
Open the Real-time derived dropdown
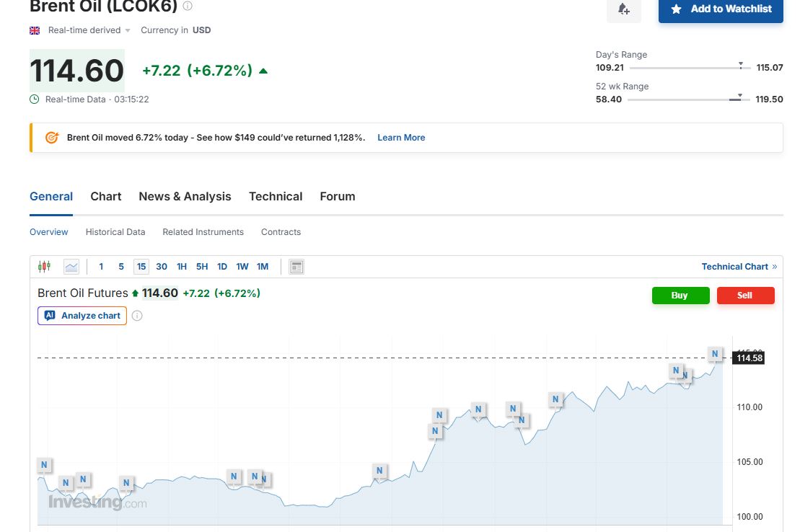point(89,30)
